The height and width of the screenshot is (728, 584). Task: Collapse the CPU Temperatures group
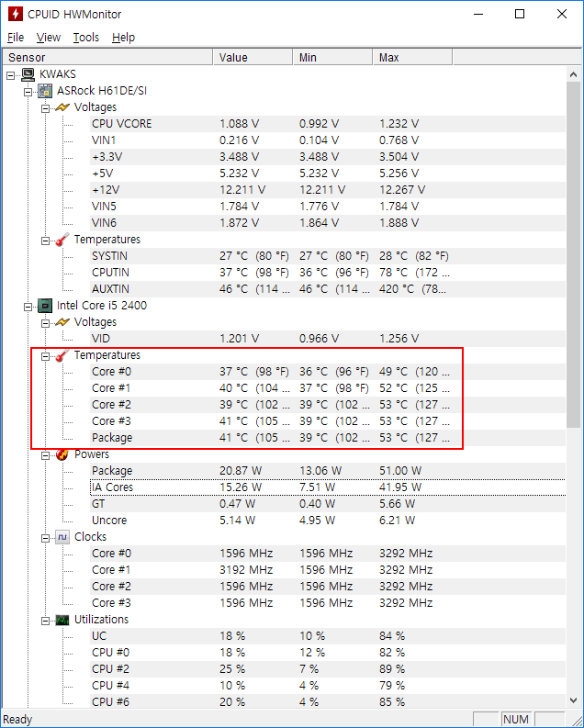(x=45, y=356)
